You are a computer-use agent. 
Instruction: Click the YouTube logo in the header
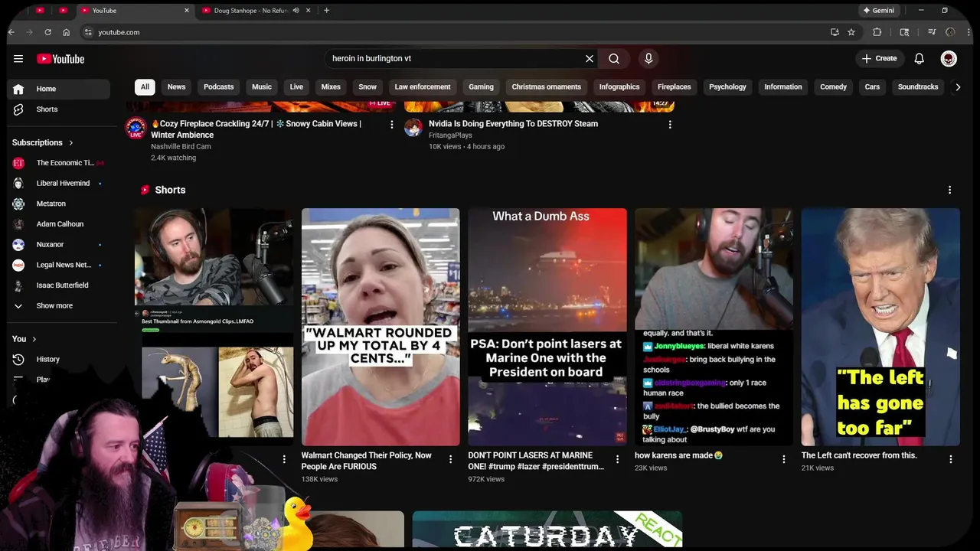60,59
